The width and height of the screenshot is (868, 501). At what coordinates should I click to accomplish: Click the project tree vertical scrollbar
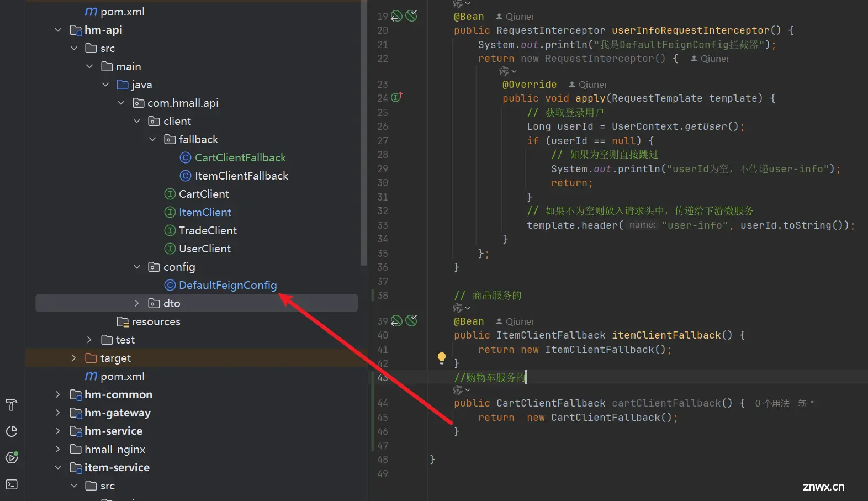[363, 133]
